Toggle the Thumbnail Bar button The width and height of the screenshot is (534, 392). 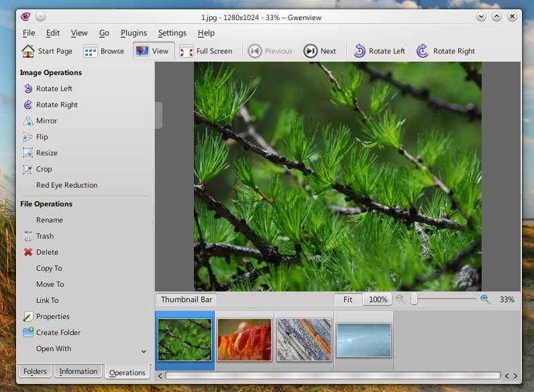coord(186,300)
